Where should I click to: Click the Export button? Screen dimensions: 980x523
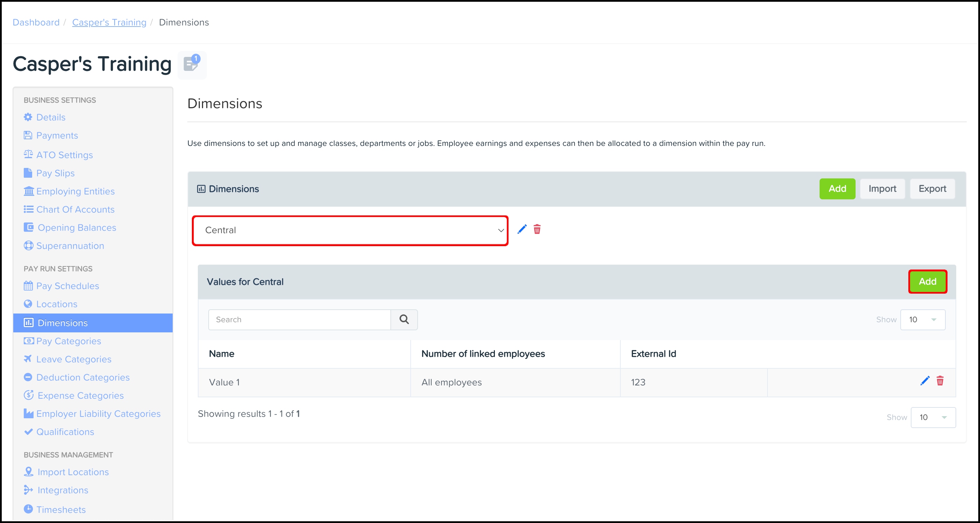click(x=932, y=189)
